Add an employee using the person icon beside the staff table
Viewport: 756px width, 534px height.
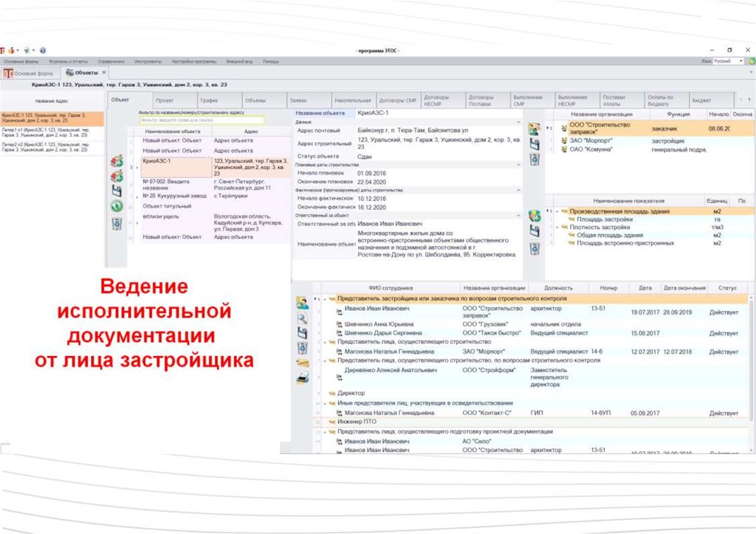[302, 303]
